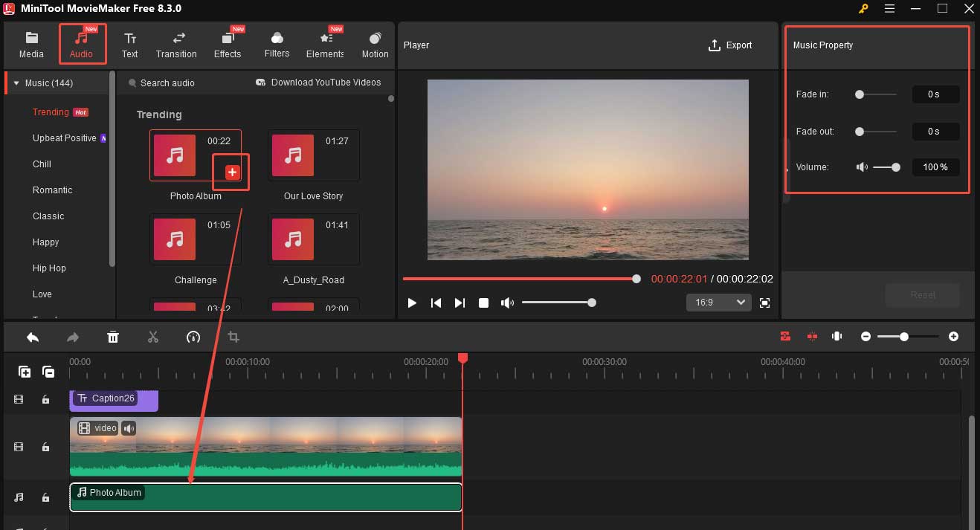This screenshot has height=530, width=980.
Task: Lock the Caption26 track
Action: point(45,400)
